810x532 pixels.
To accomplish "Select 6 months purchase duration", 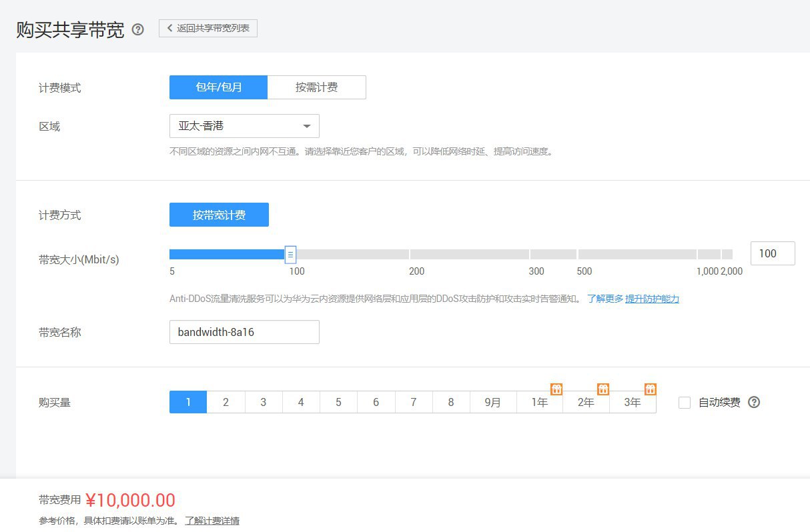I will (x=376, y=402).
